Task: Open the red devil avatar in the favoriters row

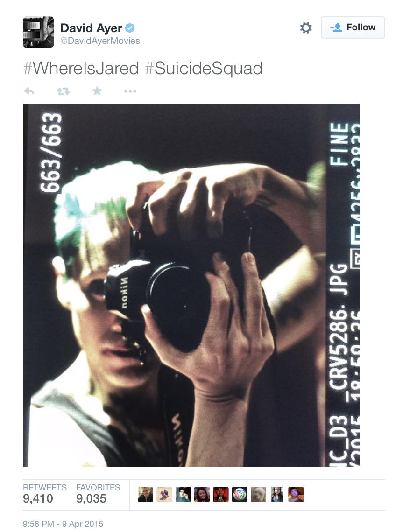Action: point(220,494)
